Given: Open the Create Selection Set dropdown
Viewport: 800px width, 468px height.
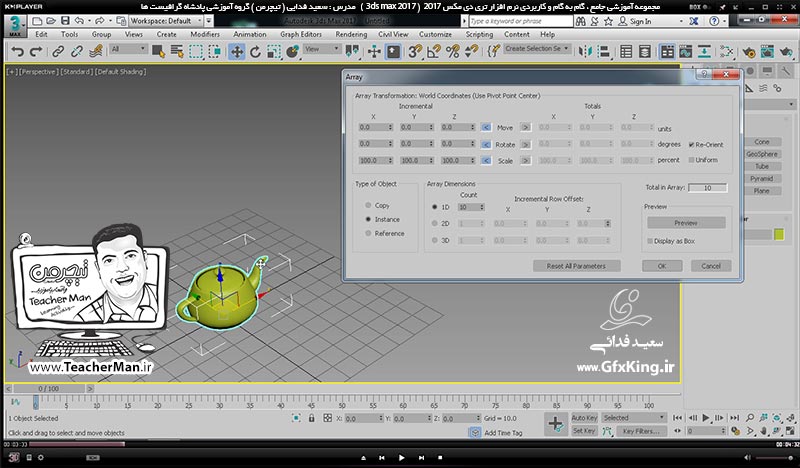Looking at the screenshot, I should 537,48.
